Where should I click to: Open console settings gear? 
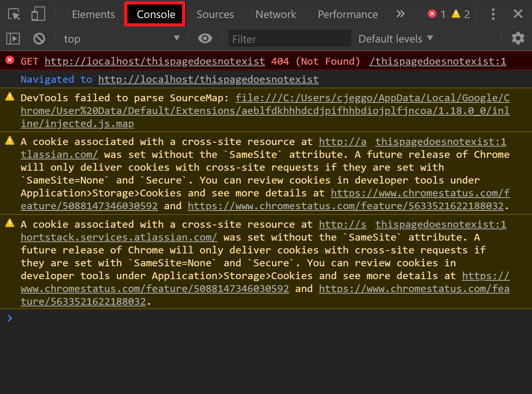pos(518,39)
